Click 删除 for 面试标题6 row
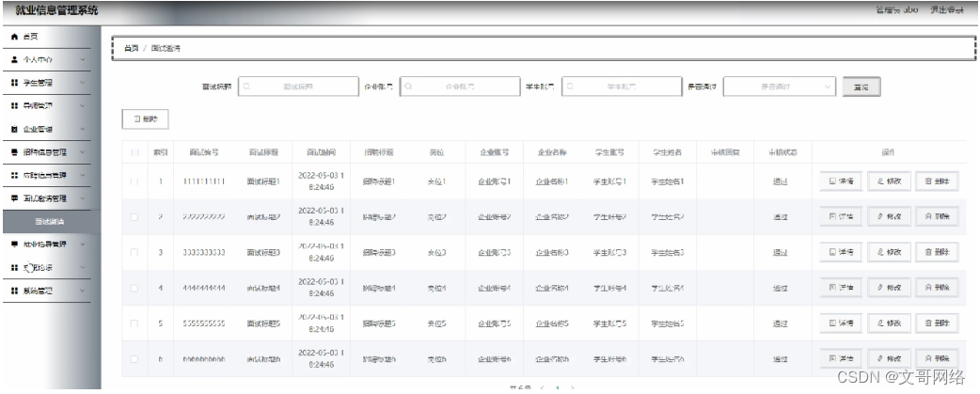Screen dimensions: 980x394 click(937, 359)
